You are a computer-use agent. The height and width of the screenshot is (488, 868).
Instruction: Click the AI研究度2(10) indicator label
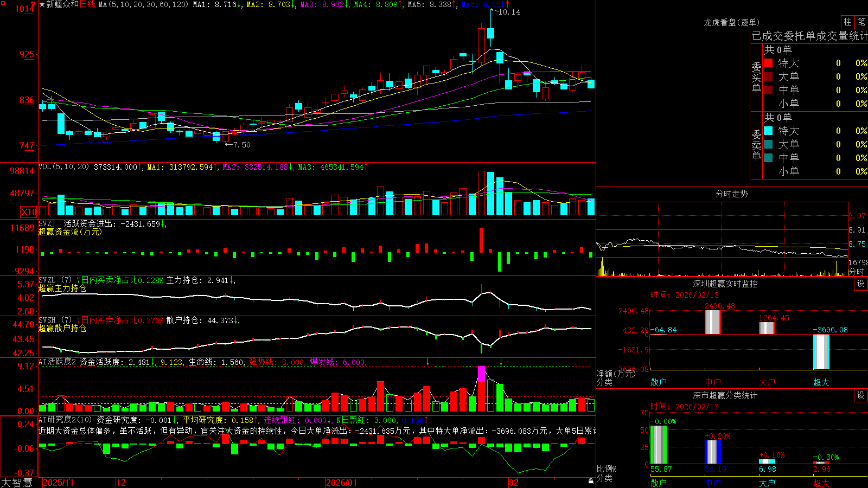(x=65, y=420)
